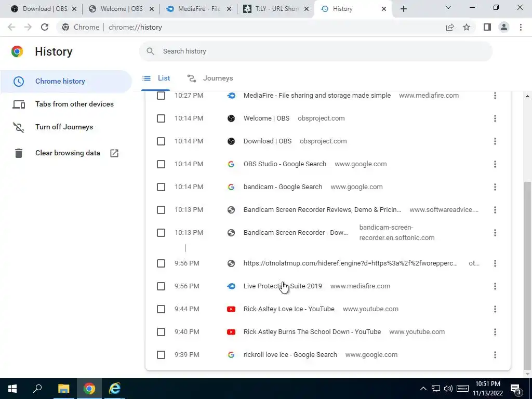
Task: Open a new tab with the plus button
Action: pos(403,9)
